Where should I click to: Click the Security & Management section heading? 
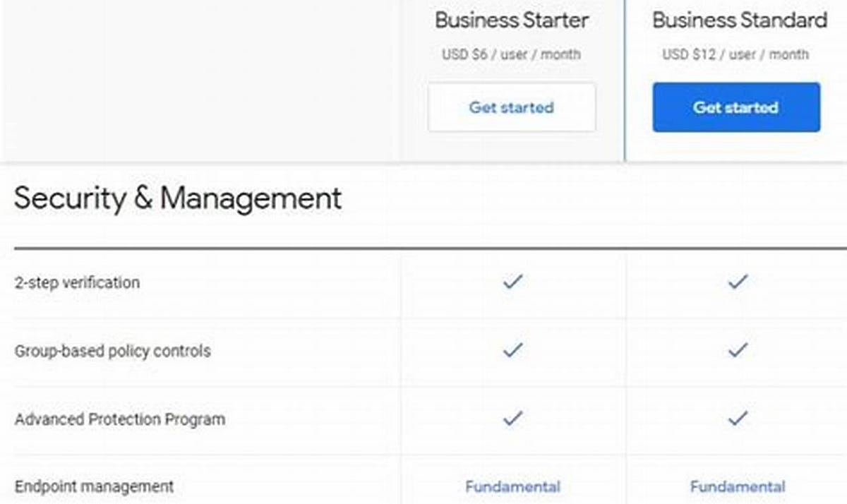(178, 198)
